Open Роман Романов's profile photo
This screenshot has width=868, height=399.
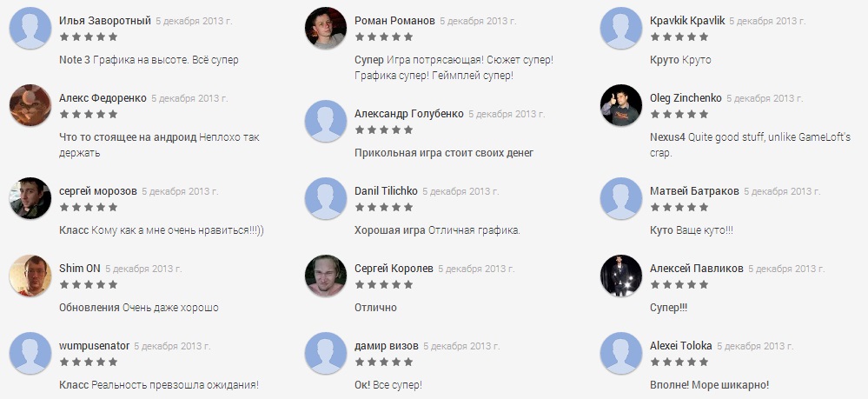point(326,28)
